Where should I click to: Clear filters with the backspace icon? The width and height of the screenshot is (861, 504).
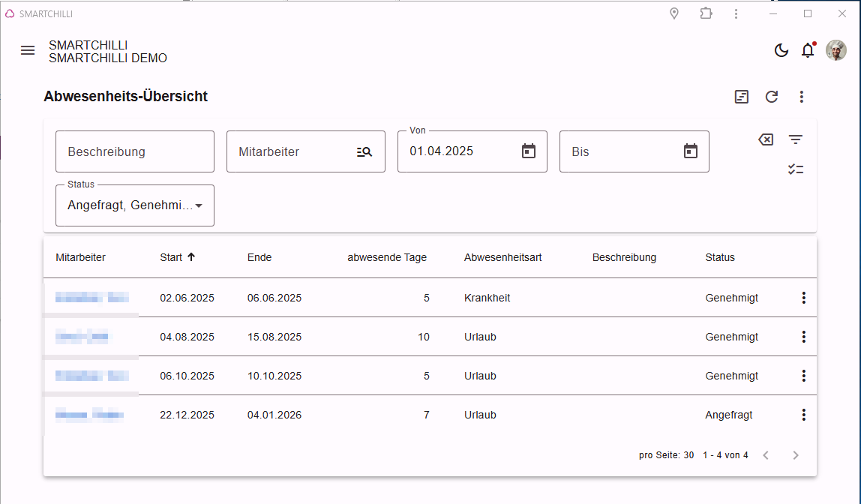click(x=766, y=139)
